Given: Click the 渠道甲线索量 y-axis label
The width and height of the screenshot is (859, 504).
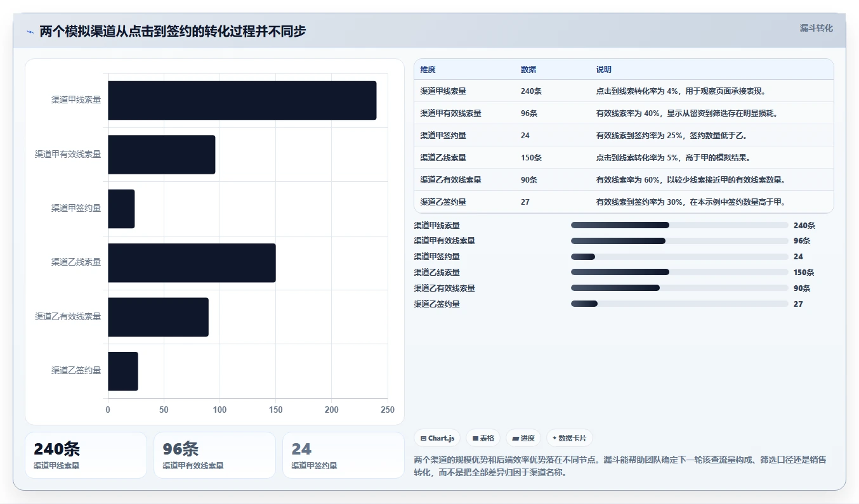Looking at the screenshot, I should 76,100.
